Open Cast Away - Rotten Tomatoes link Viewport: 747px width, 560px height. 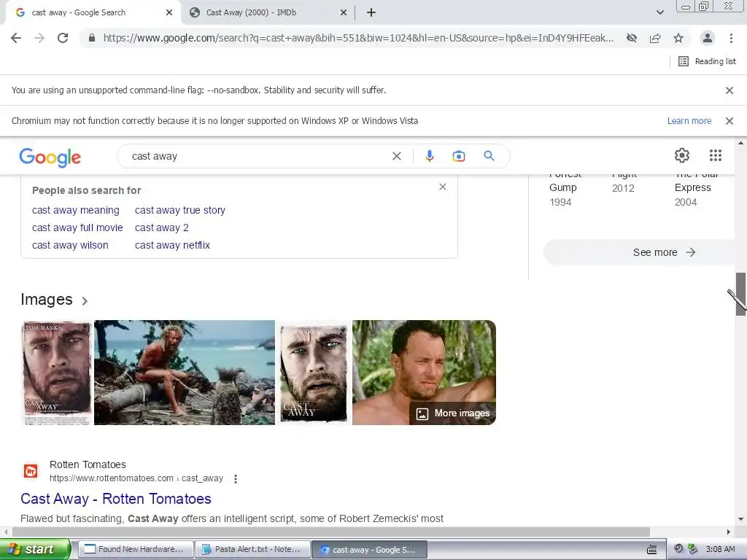pyautogui.click(x=116, y=499)
